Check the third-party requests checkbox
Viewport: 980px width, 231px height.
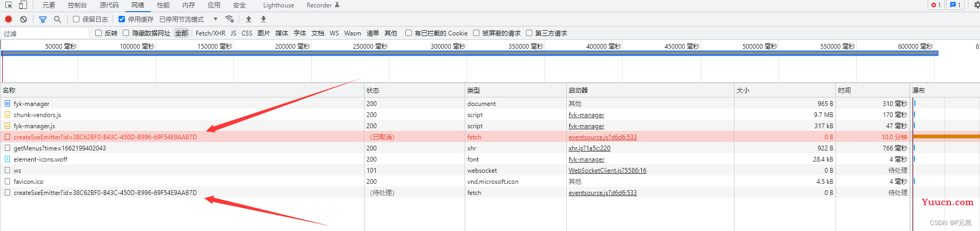(529, 33)
